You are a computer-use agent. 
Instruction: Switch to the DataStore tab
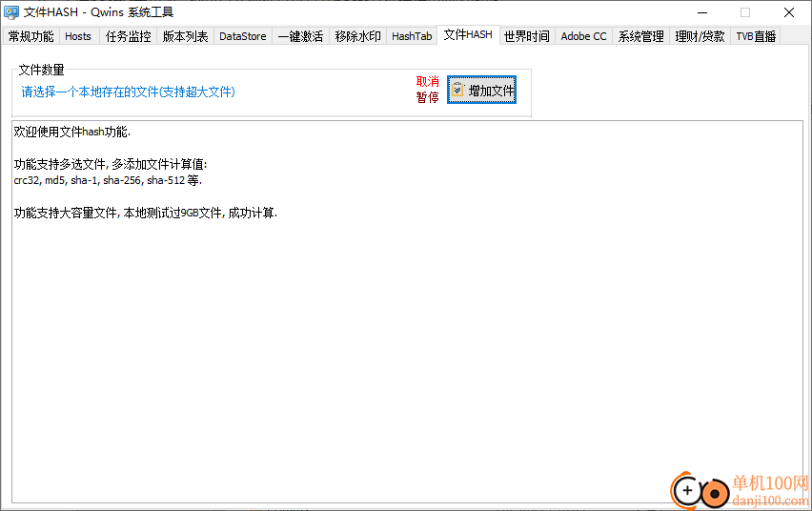click(242, 36)
